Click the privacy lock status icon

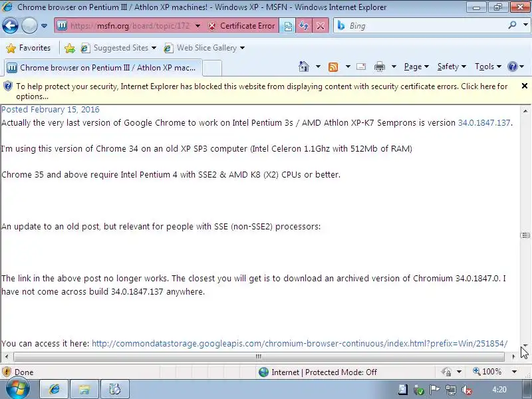pyautogui.click(x=446, y=372)
